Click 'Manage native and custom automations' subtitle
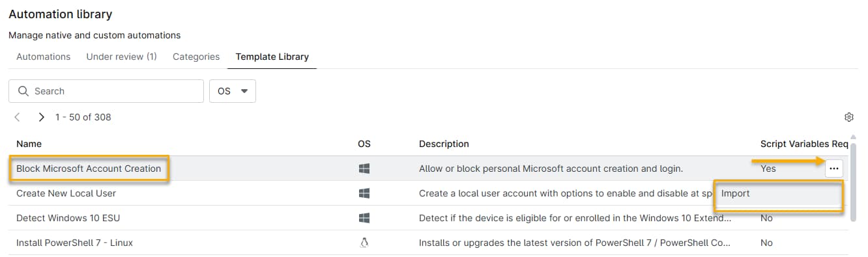 coord(94,35)
